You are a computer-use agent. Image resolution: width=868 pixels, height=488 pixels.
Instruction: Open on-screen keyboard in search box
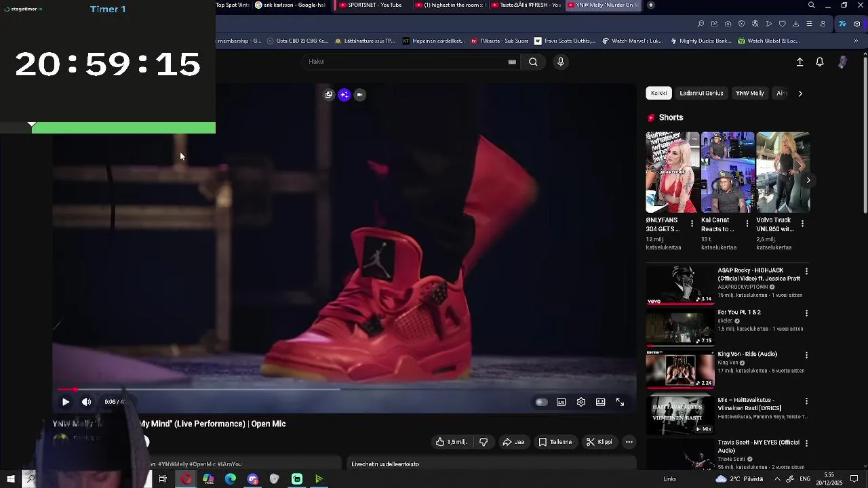[512, 62]
